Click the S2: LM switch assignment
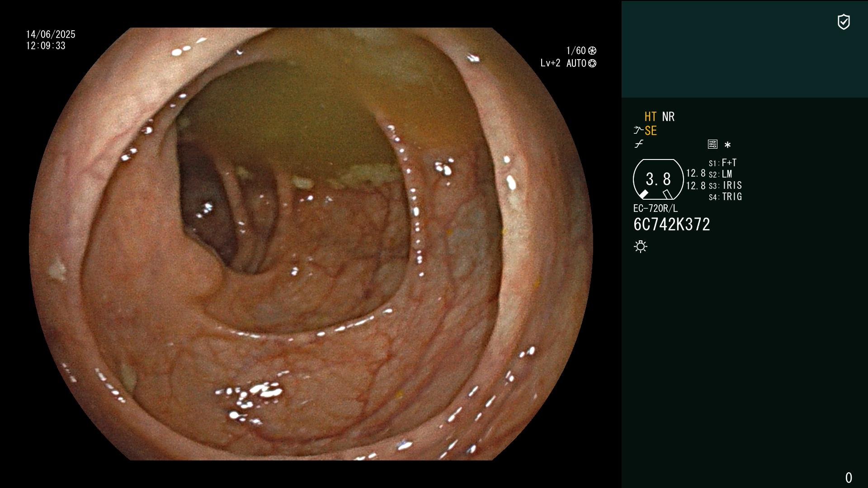The width and height of the screenshot is (868, 488). [721, 174]
